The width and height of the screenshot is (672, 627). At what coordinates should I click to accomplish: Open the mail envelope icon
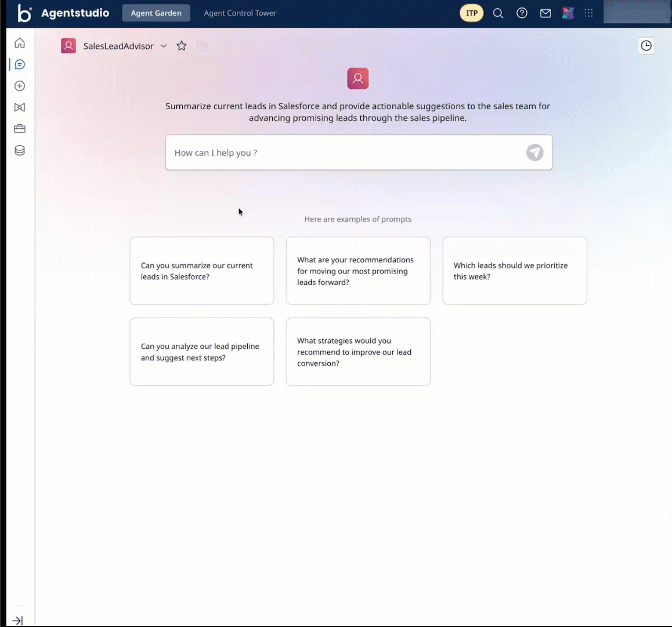tap(545, 13)
